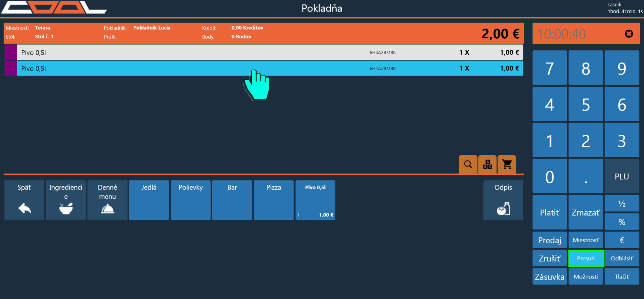Tap the number 7 keypad key
Viewport: 644px width, 299px height.
(x=550, y=68)
